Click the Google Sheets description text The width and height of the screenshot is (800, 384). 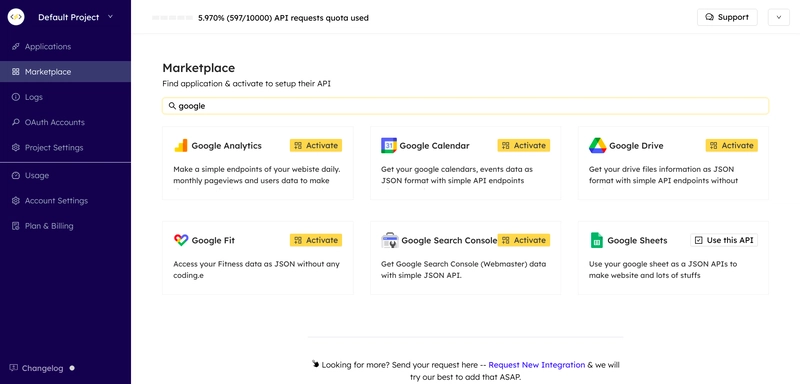(x=663, y=270)
